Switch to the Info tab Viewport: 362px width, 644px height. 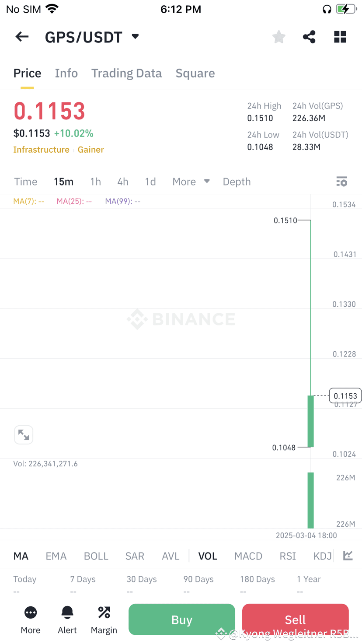coord(66,73)
